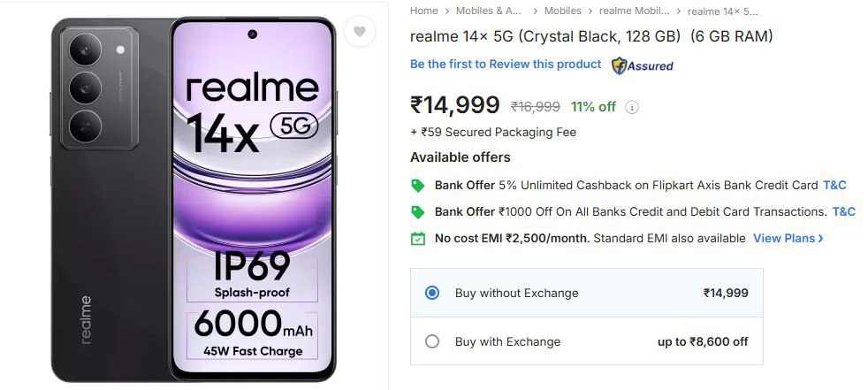Click Be the first to Review link
This screenshot has width=868, height=390.
tap(506, 65)
